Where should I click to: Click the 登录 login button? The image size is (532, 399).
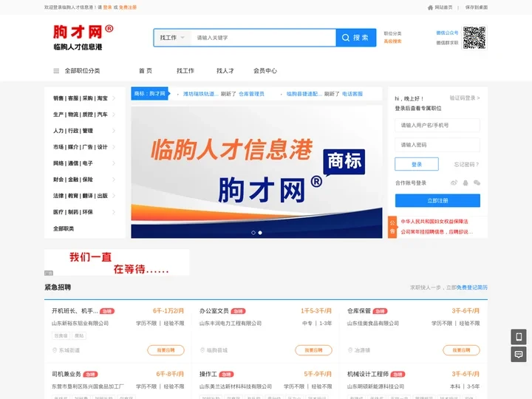pos(417,164)
